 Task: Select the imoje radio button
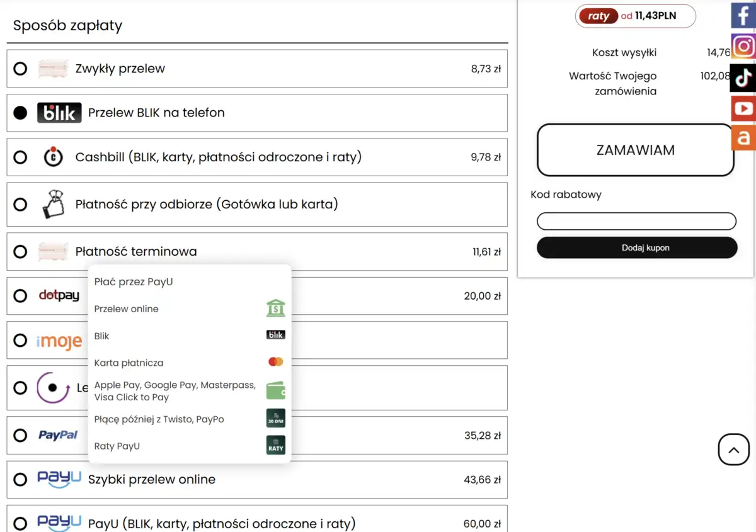(20, 341)
